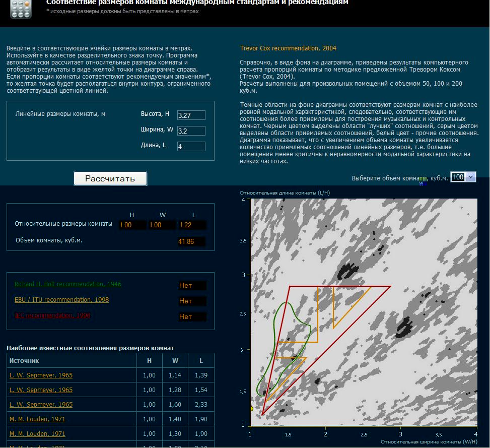Screen dimensions: 490x448
Task: Click the relative L value 1.22 field
Action: pyautogui.click(x=192, y=225)
